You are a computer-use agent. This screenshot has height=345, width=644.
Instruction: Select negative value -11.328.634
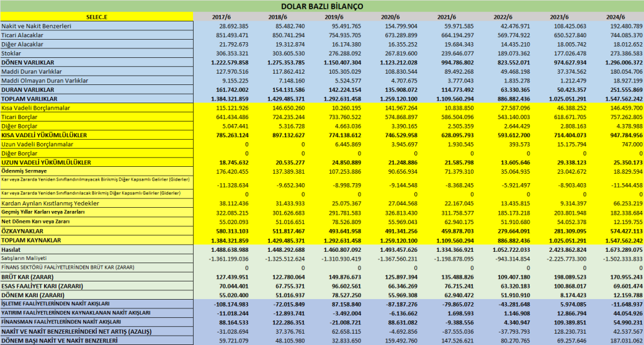click(232, 185)
